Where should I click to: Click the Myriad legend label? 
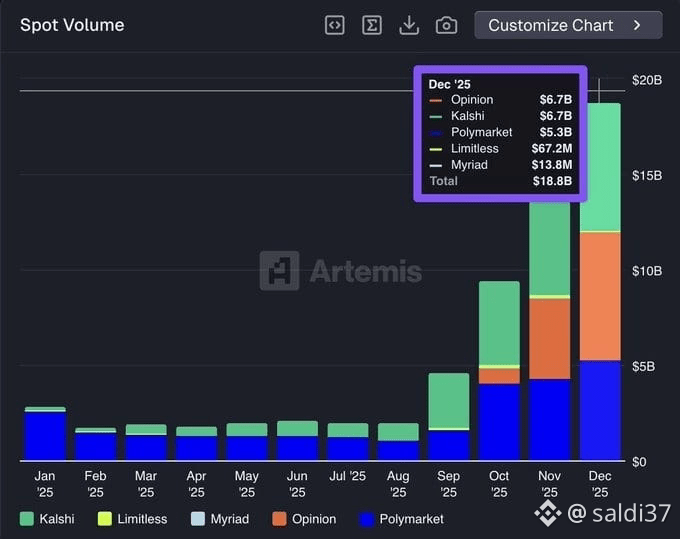230,519
